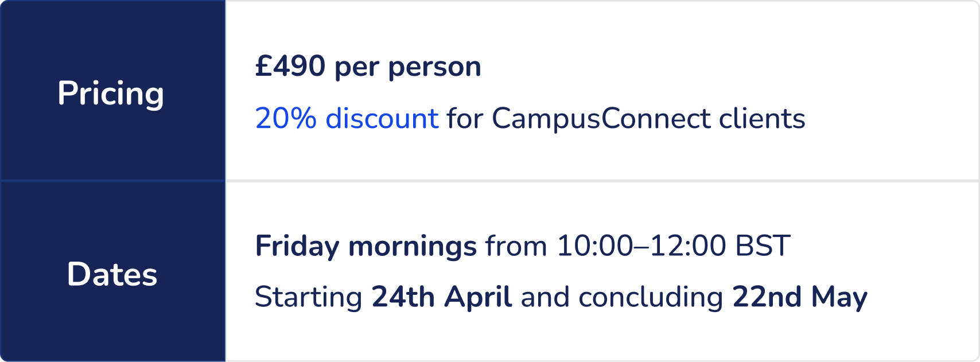Screen dimensions: 980x362
Task: Click the 22nd May end date
Action: tap(800, 297)
